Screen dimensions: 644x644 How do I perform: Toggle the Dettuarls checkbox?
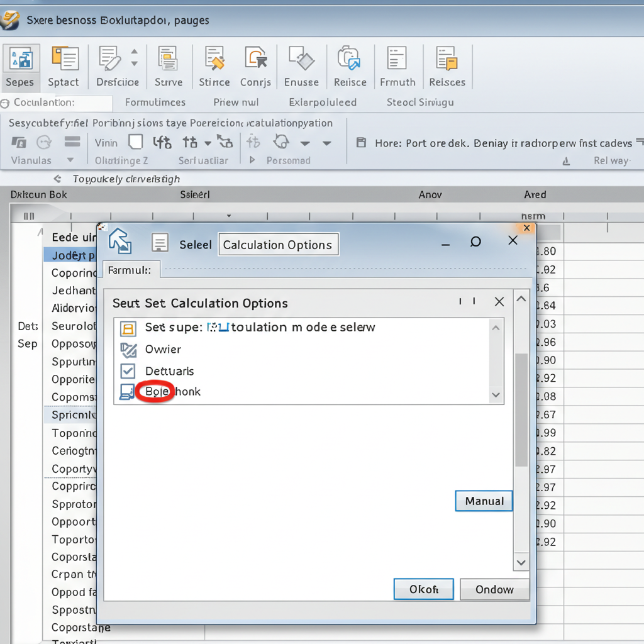pos(128,371)
